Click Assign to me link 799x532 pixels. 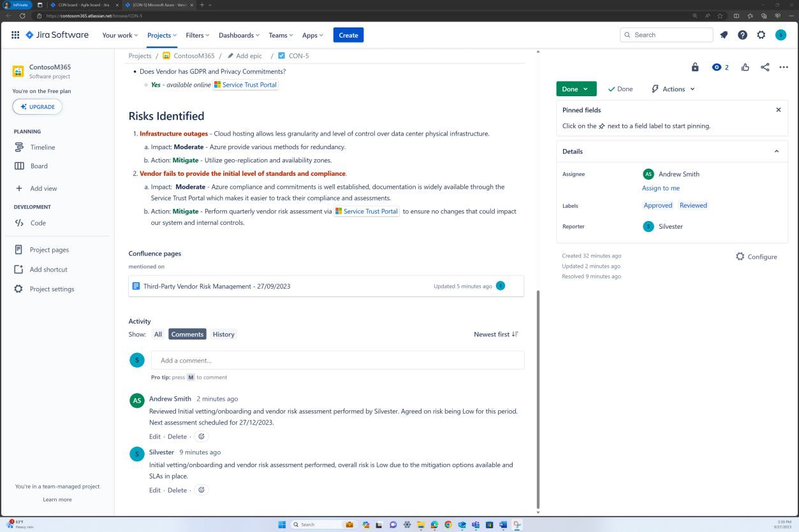(x=661, y=188)
